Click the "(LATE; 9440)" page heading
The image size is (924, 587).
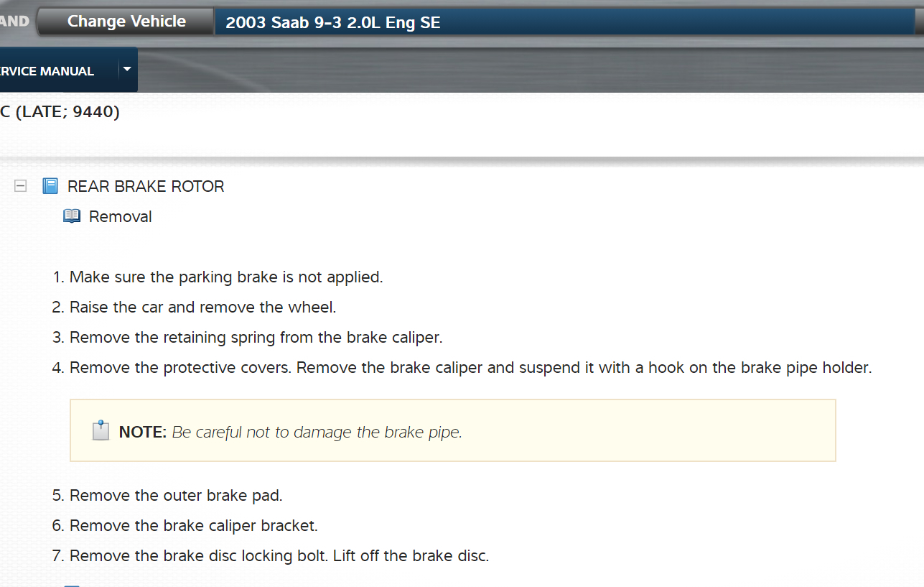click(60, 113)
